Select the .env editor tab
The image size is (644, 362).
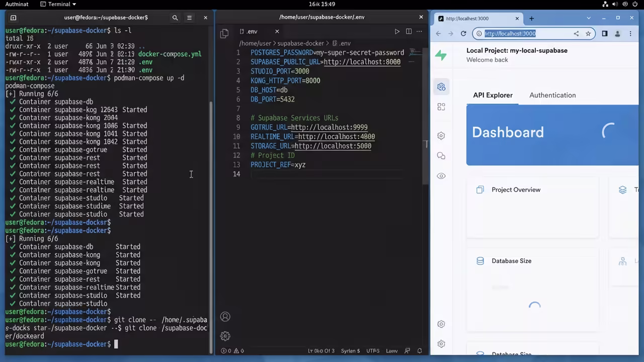[x=259, y=32]
